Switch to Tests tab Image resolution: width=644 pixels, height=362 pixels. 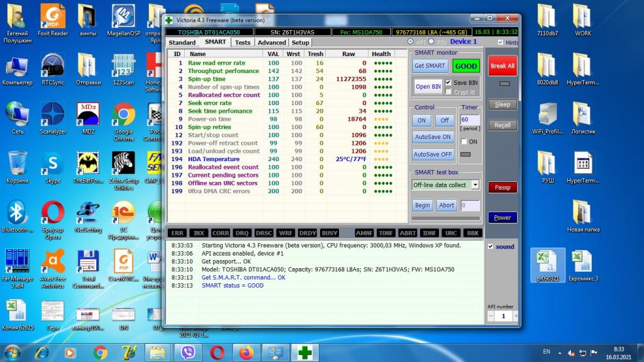coord(242,42)
